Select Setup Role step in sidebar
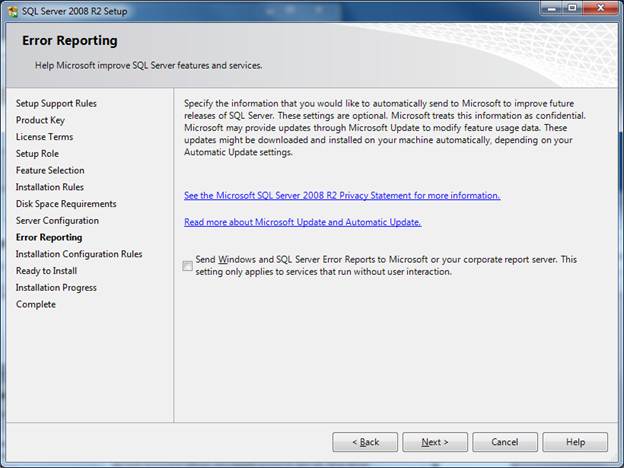The height and width of the screenshot is (468, 624). click(x=37, y=154)
